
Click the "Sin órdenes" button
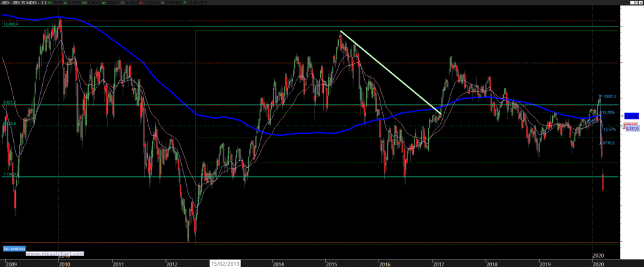pos(14,249)
